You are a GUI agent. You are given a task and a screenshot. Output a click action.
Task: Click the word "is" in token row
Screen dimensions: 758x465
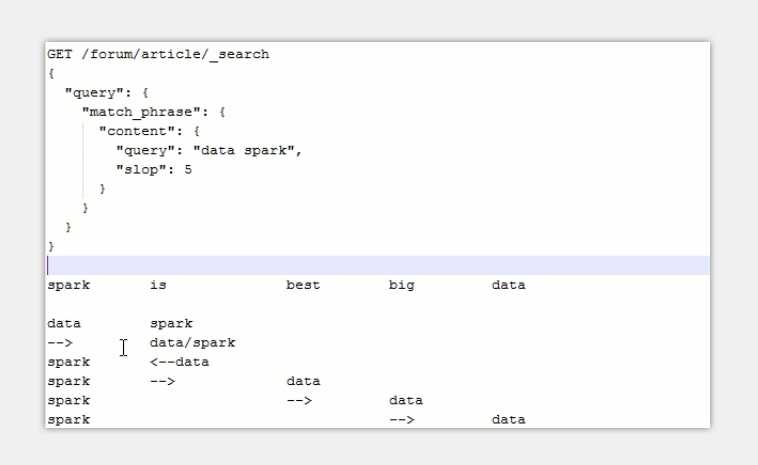(158, 285)
